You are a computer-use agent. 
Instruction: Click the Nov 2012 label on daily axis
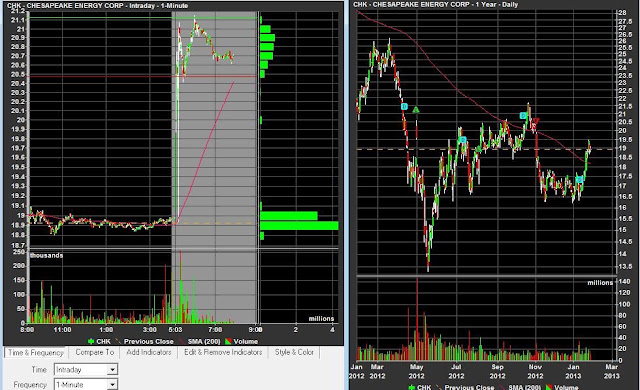tap(535, 372)
